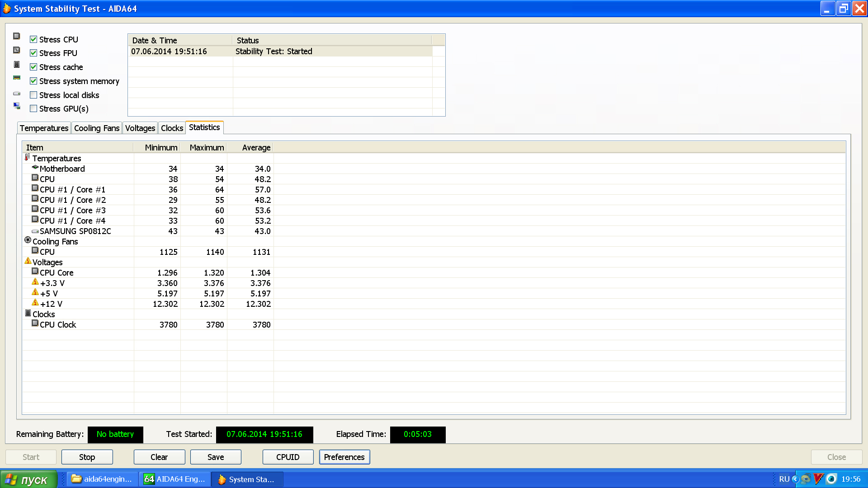Click the AIDA64 Engineer taskbar icon
Image resolution: width=868 pixels, height=488 pixels.
pyautogui.click(x=149, y=479)
